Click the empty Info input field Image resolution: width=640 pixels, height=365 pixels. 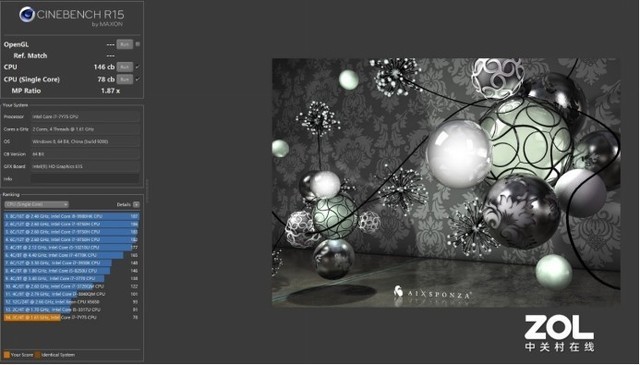coord(85,179)
